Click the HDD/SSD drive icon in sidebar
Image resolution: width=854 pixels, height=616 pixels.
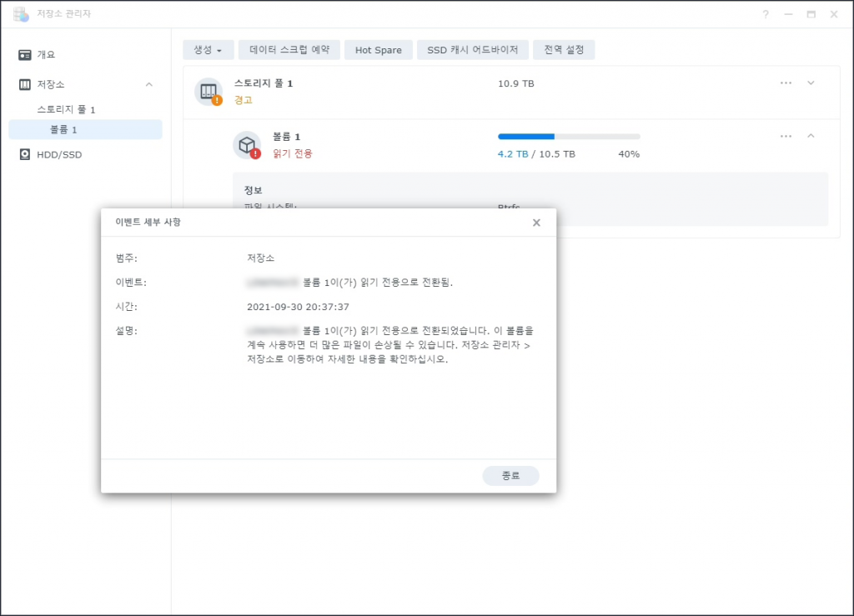click(x=24, y=154)
